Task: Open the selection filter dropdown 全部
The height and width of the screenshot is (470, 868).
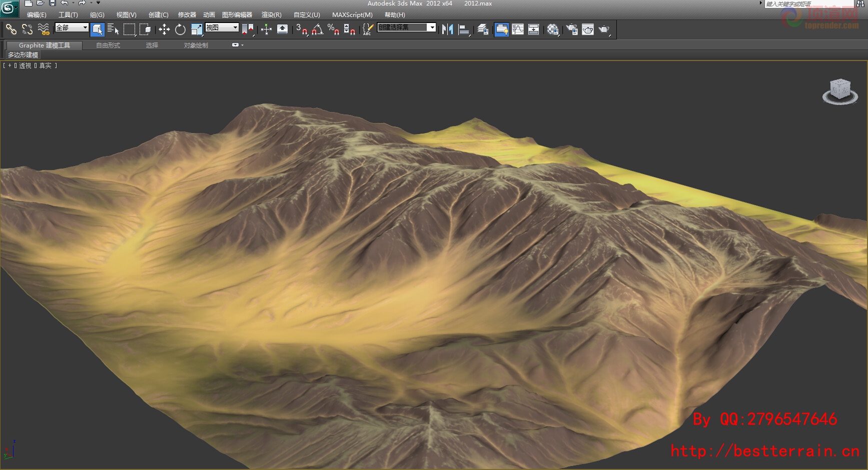Action: (x=72, y=27)
